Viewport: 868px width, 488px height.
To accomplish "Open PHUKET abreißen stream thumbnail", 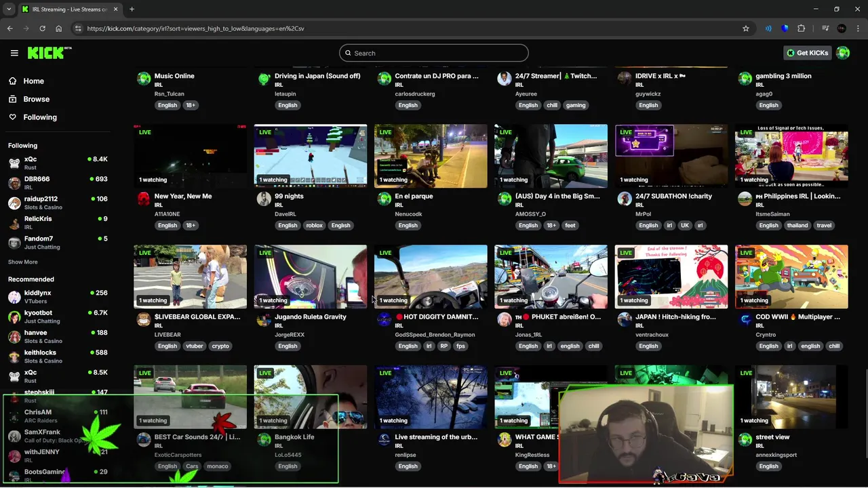I will tap(551, 277).
